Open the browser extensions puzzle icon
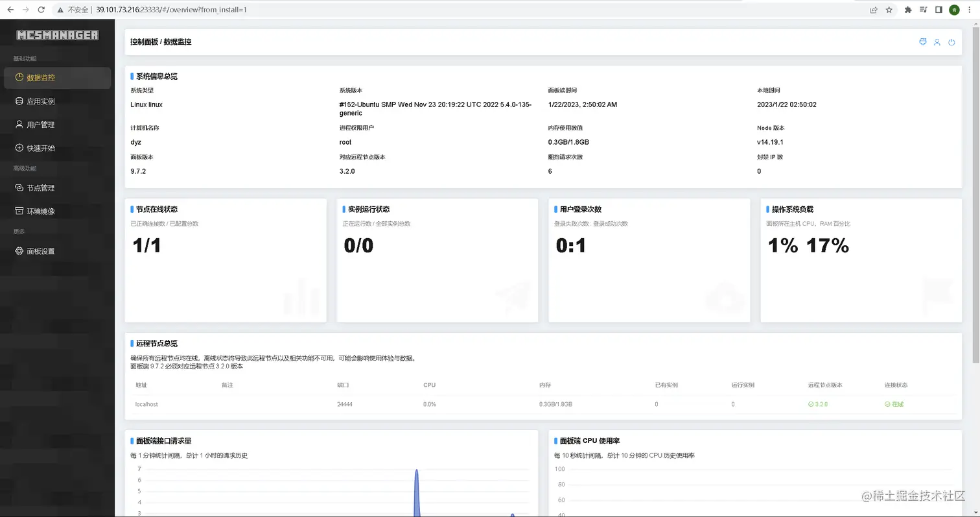Image resolution: width=980 pixels, height=517 pixels. click(908, 10)
